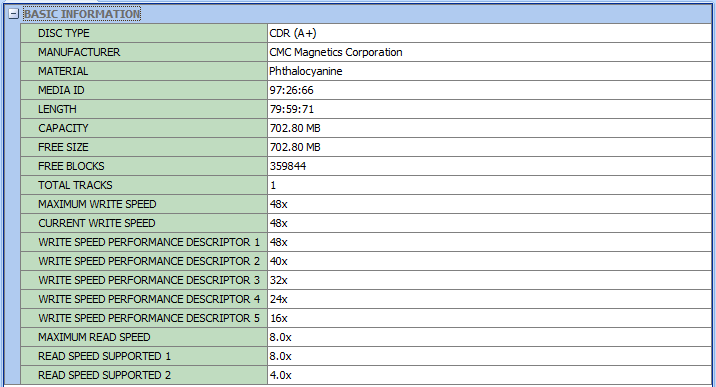Select WRITE SPEED PERFORMANCE DESCRIPTOR 5 label

(149, 318)
